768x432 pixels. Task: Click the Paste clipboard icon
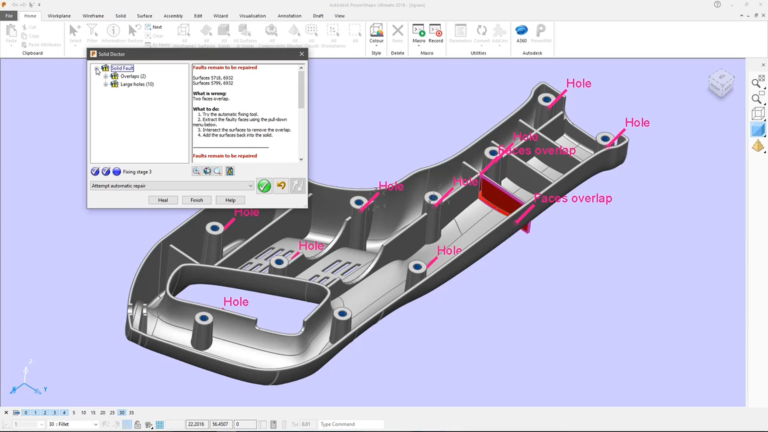tap(11, 33)
